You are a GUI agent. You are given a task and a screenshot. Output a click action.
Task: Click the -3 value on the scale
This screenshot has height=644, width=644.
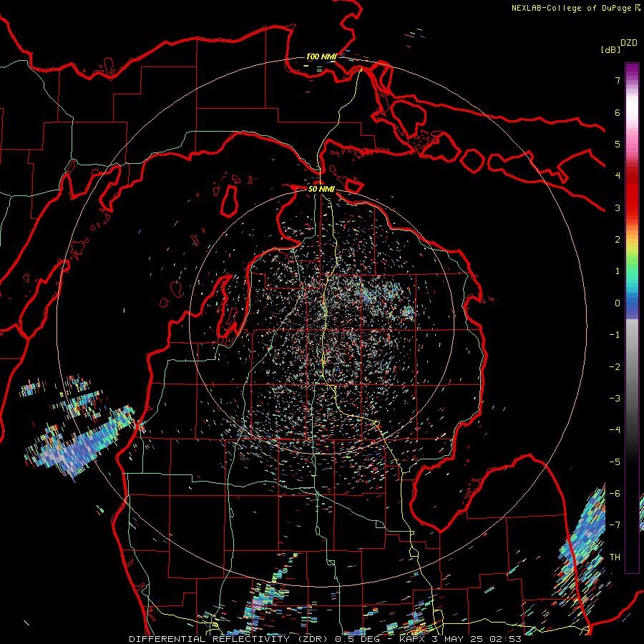point(615,399)
